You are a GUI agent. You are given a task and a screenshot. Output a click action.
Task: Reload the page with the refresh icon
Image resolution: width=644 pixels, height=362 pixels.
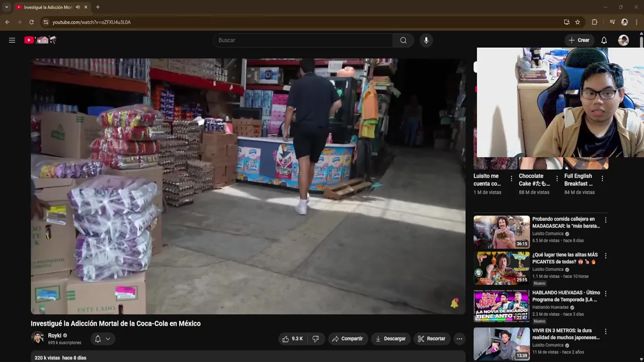point(31,22)
